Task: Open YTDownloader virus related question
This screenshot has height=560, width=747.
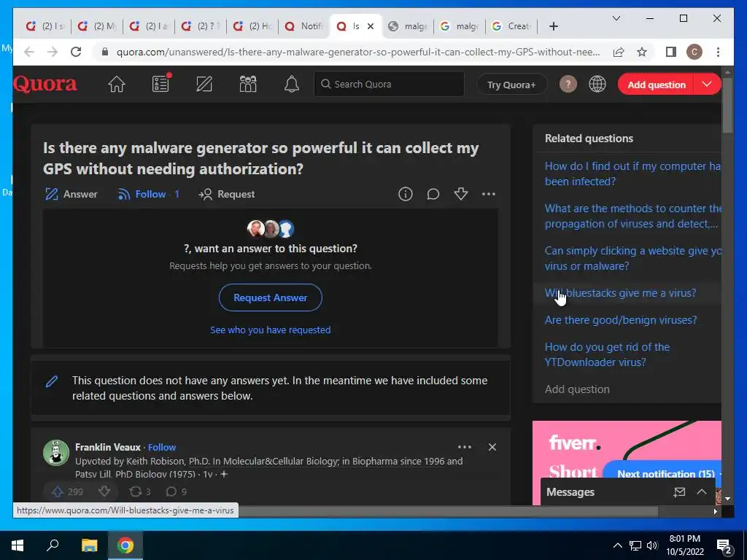Action: tap(608, 354)
